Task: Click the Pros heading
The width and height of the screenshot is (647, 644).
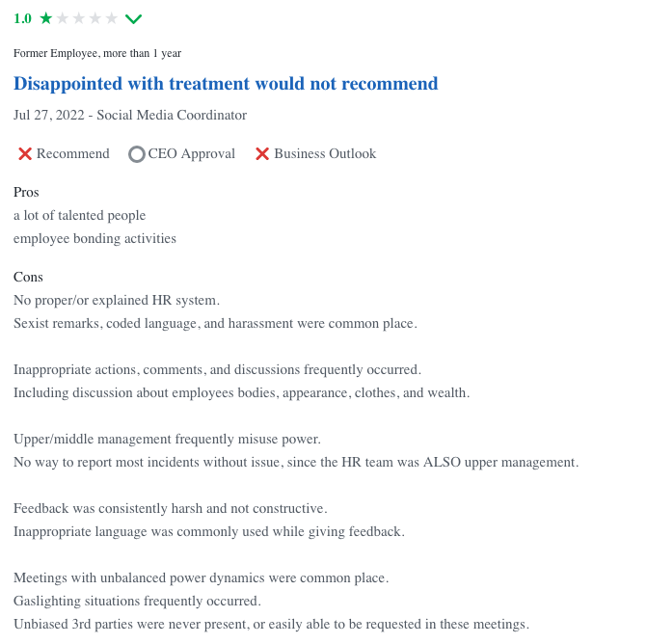Action: [26, 192]
